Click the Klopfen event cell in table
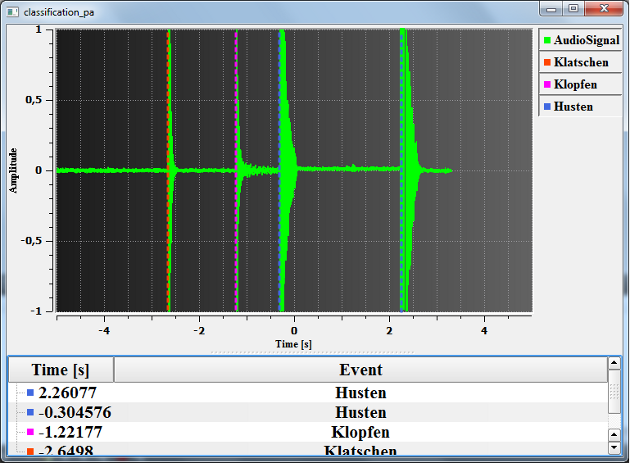This screenshot has width=630, height=463. [x=360, y=432]
